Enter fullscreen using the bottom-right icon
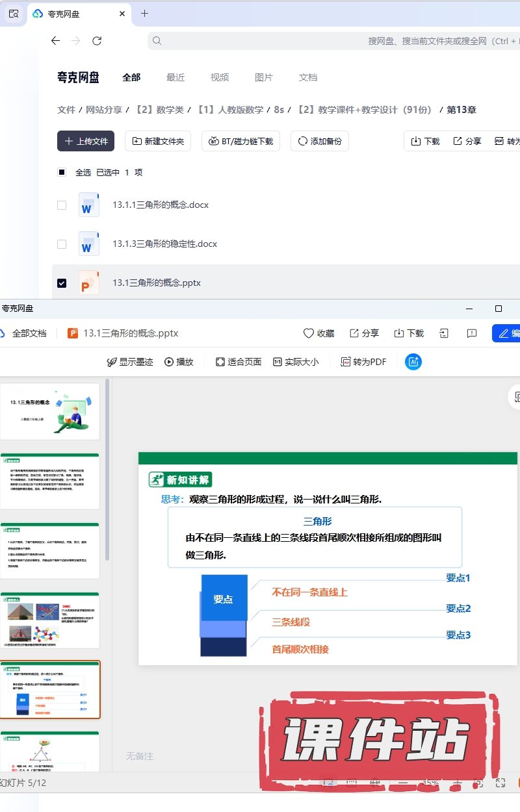 click(x=500, y=783)
